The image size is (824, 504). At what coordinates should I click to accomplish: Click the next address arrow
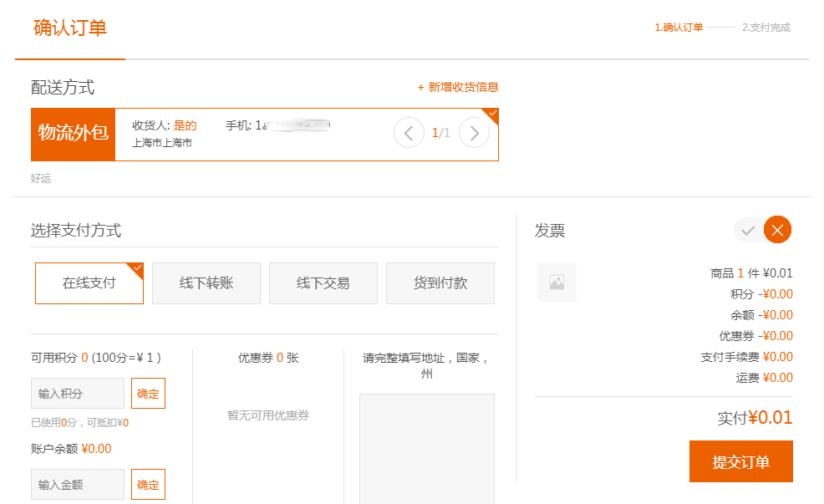[x=474, y=132]
